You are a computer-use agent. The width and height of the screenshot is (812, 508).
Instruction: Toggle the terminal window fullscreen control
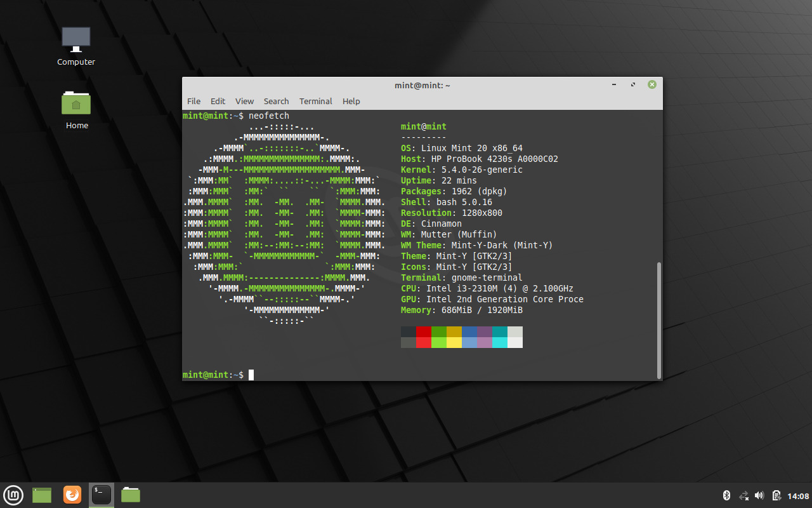click(x=632, y=84)
